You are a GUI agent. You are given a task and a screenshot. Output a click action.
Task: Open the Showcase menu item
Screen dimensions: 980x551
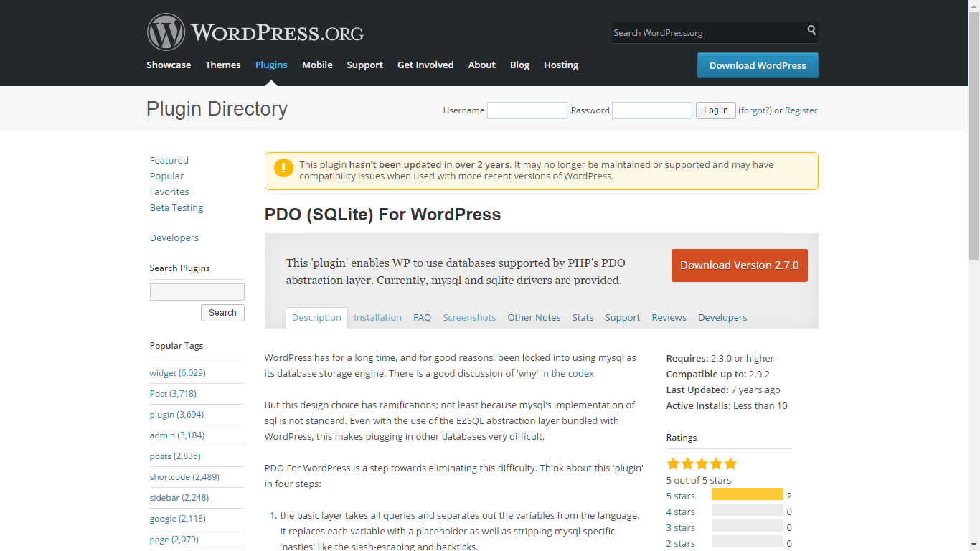click(x=169, y=65)
